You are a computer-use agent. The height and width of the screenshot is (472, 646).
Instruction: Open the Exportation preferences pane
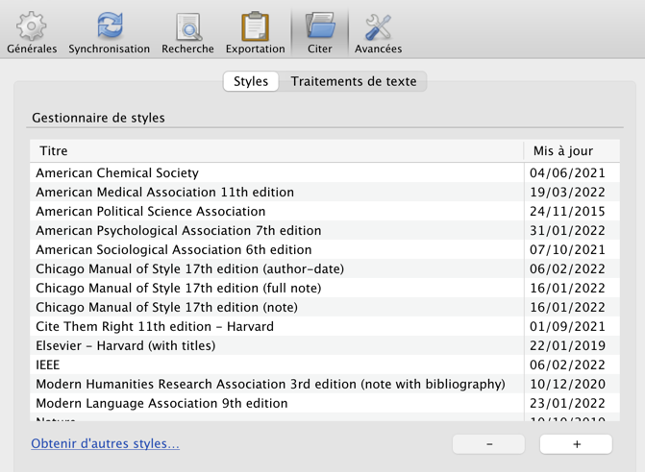click(x=255, y=31)
